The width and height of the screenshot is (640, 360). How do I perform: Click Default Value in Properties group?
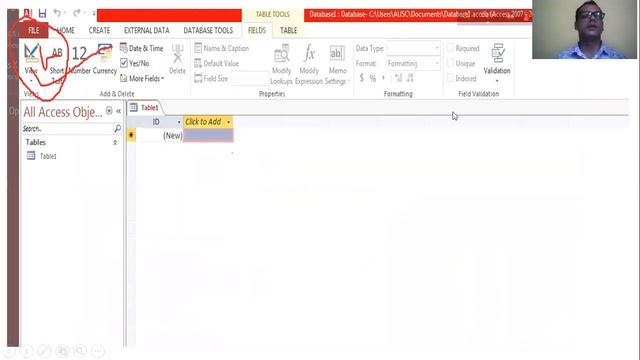[x=217, y=64]
